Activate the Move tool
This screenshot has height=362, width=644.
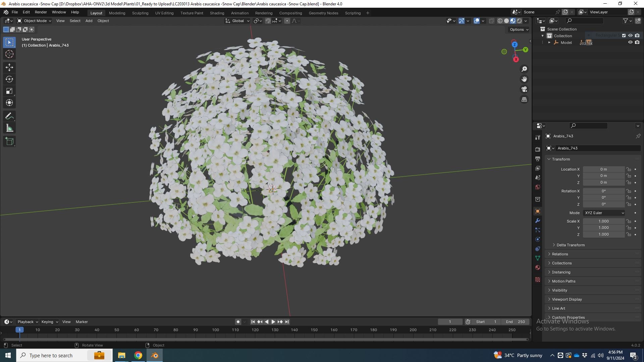[9, 67]
